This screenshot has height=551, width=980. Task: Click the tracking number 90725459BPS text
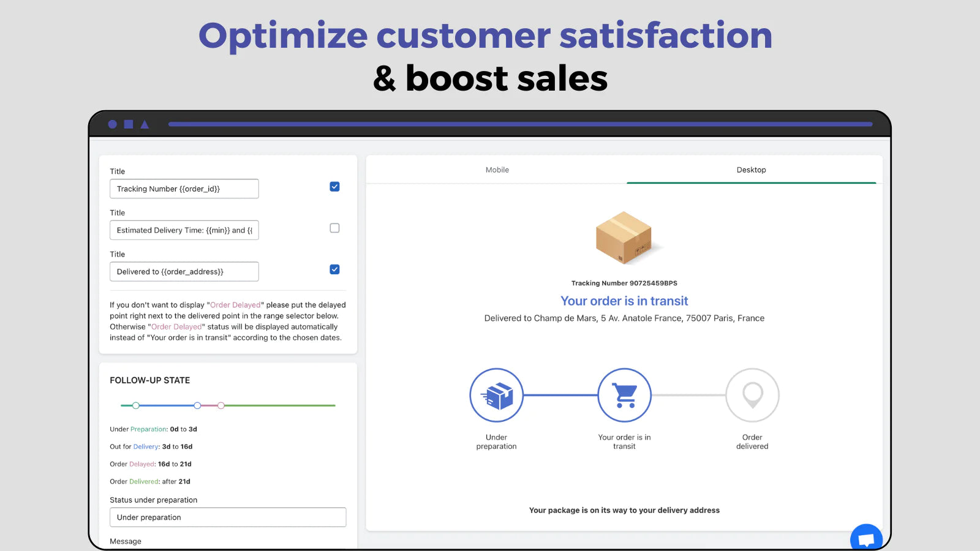tap(624, 283)
